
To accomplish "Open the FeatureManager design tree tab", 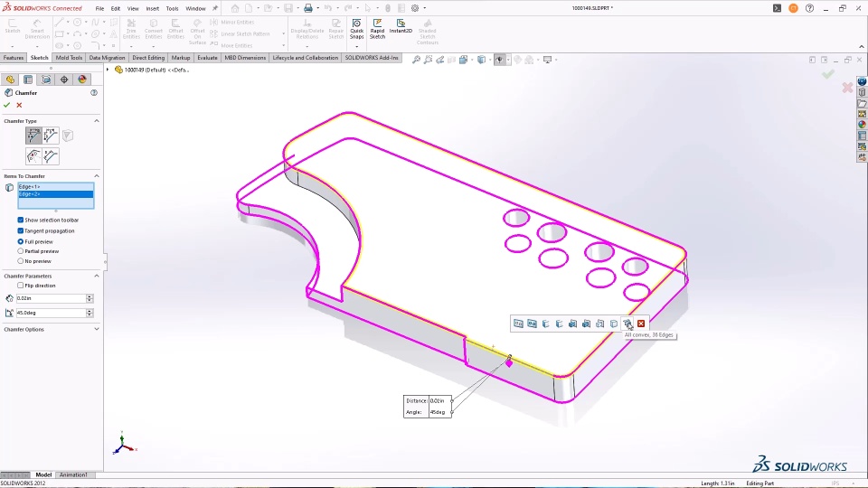I will pyautogui.click(x=10, y=80).
